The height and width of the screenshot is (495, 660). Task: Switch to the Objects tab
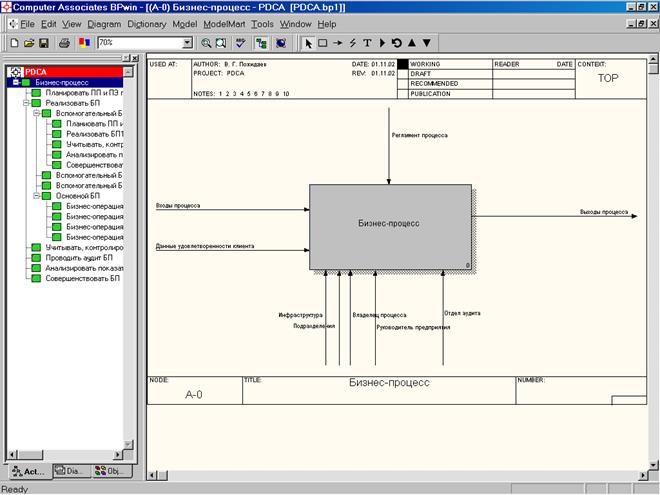tap(111, 470)
